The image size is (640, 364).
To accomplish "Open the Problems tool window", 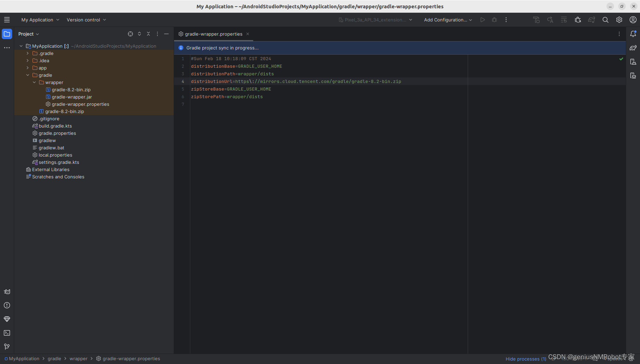I will point(7,305).
